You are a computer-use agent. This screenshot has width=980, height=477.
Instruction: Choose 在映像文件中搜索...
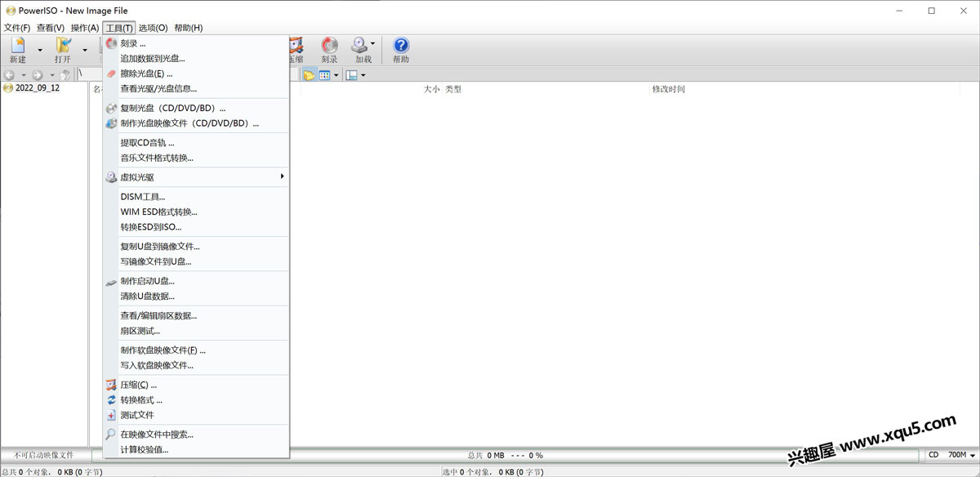[x=196, y=435]
